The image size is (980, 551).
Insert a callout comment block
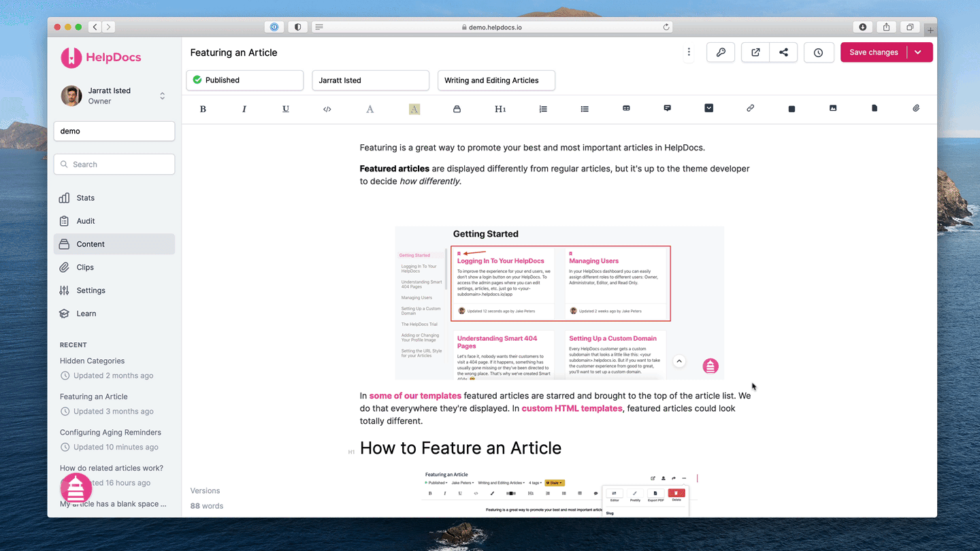(x=668, y=108)
